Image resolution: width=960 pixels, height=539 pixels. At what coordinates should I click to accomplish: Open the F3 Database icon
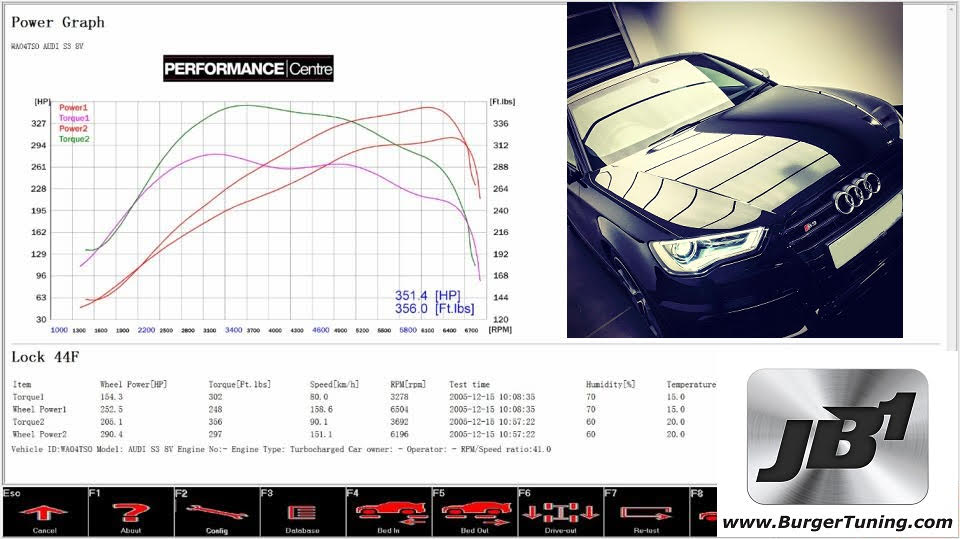(x=302, y=513)
